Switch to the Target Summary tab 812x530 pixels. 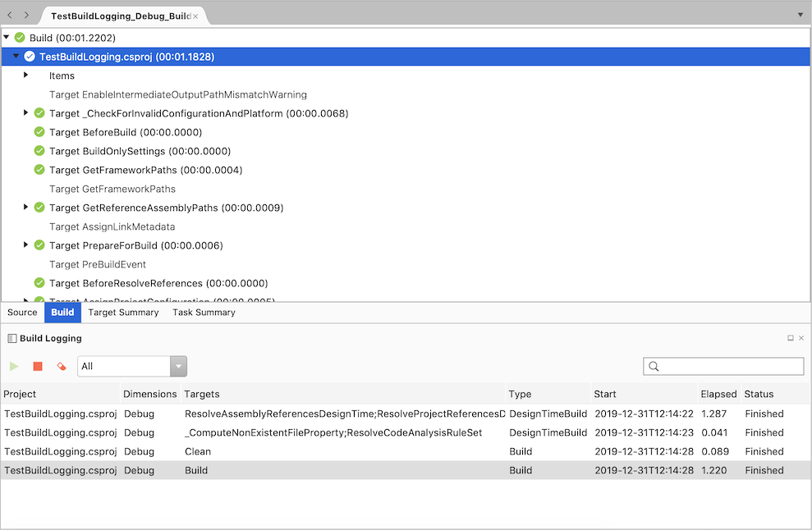123,312
